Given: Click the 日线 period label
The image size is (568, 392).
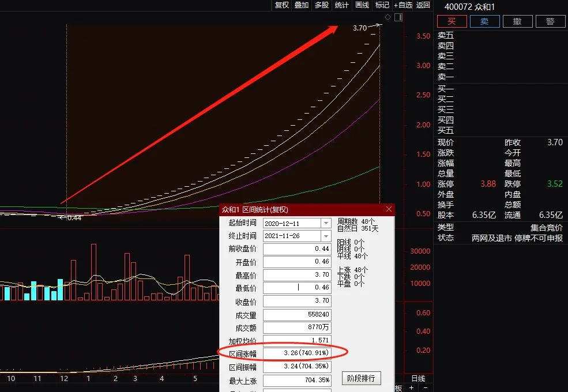Looking at the screenshot, I should click(x=418, y=379).
